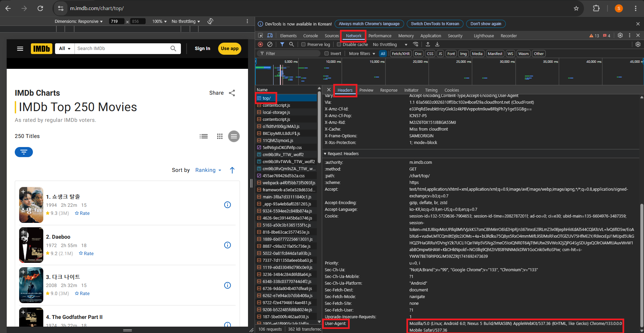644x333 pixels.
Task: Open the network conditions icon
Action: pyautogui.click(x=415, y=44)
